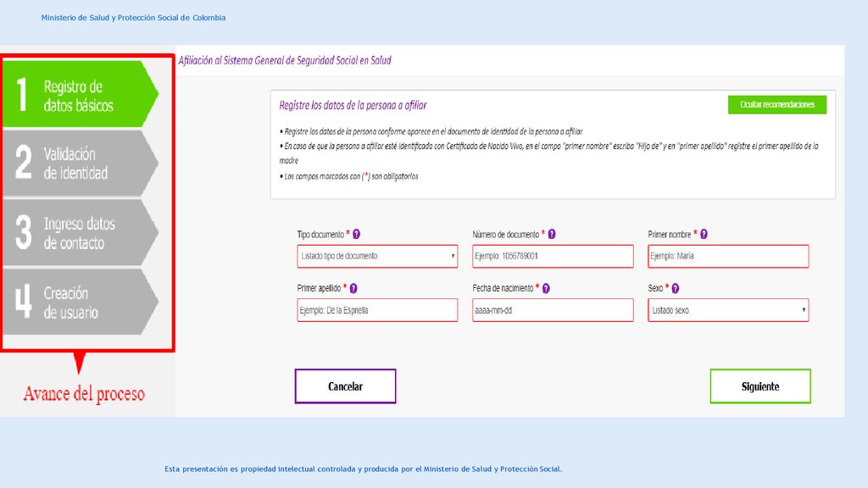868x488 pixels.
Task: Focus the Número de documento input field
Action: (x=553, y=256)
